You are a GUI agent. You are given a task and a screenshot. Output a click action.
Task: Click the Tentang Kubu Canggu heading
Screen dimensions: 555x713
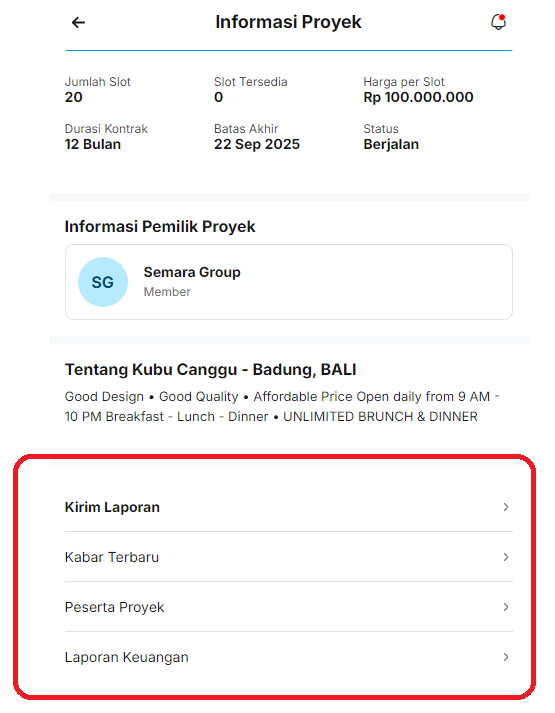(x=210, y=370)
